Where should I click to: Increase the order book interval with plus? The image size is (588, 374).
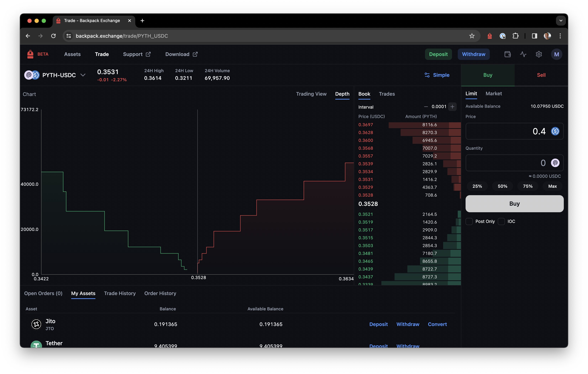pyautogui.click(x=452, y=107)
